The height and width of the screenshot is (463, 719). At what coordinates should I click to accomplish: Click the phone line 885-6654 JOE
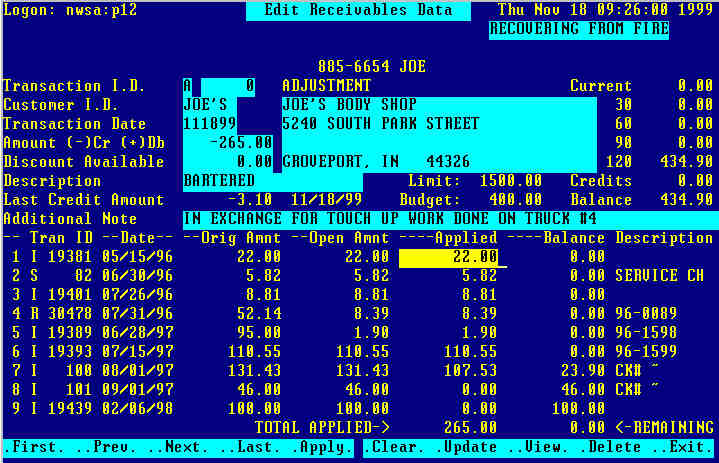tap(372, 67)
